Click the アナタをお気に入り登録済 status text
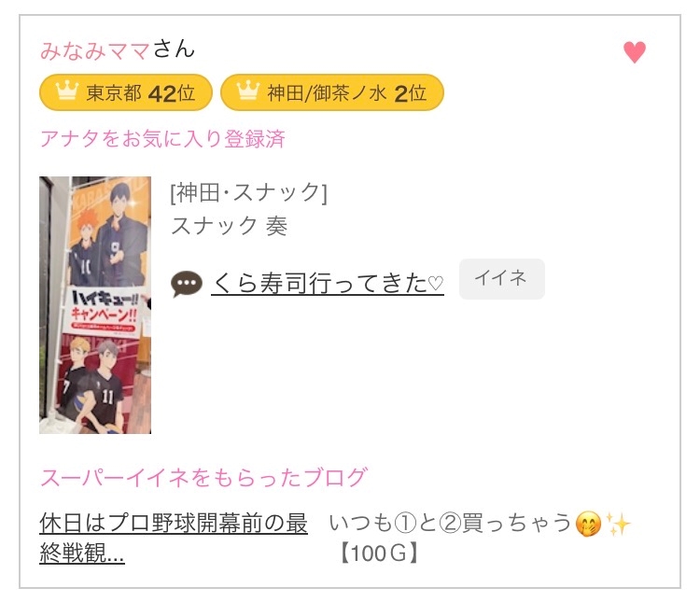700x602 pixels. point(162,138)
